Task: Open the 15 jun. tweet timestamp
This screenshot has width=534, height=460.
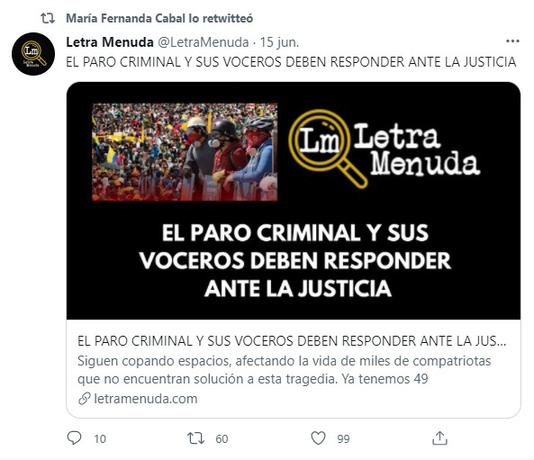Action: coord(279,42)
